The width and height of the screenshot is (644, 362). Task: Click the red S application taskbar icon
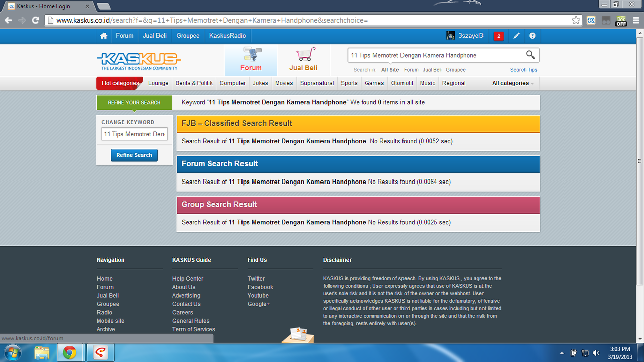coord(101,353)
